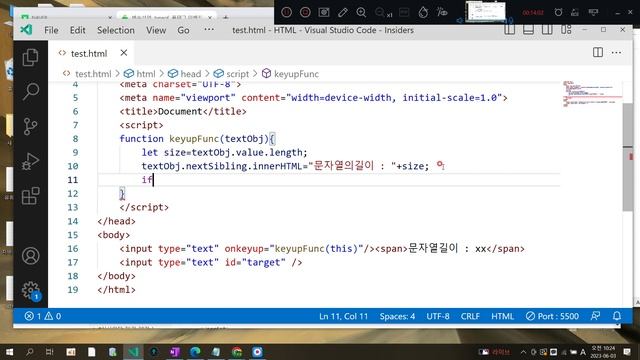The width and height of the screenshot is (640, 360).
Task: Open Windows taskbar search
Action: coord(29,352)
